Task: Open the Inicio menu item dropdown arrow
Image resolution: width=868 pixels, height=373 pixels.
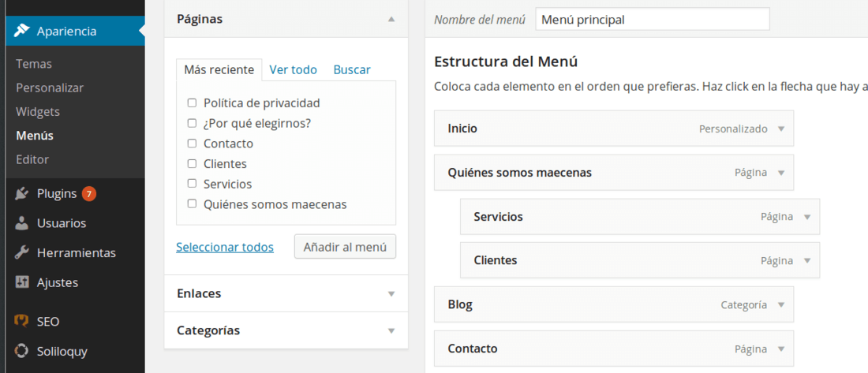Action: (x=781, y=129)
